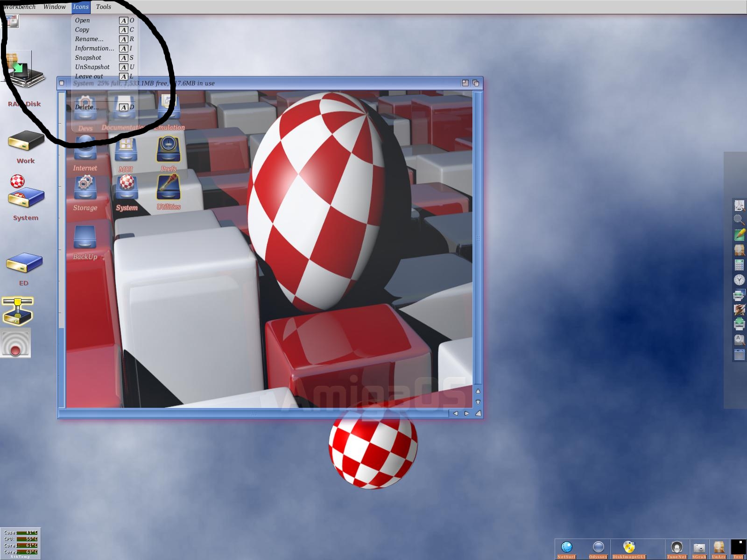Click the vertical scrollbar down arrow
Screen dimensions: 747x560
(478, 402)
